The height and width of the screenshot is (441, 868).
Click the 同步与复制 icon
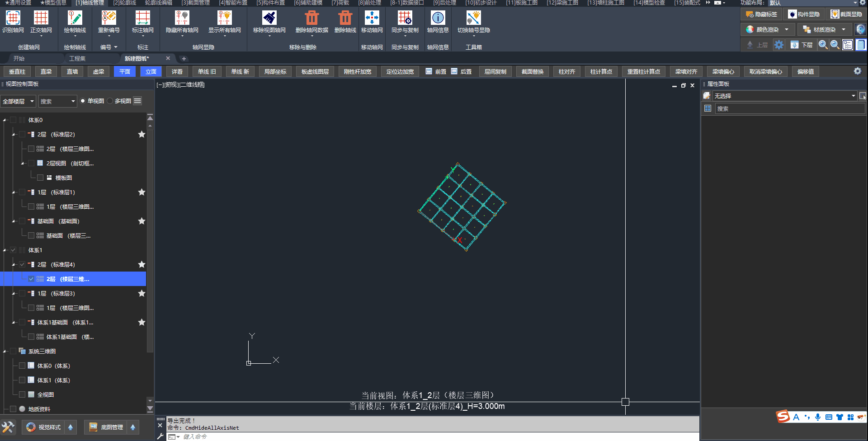(405, 18)
